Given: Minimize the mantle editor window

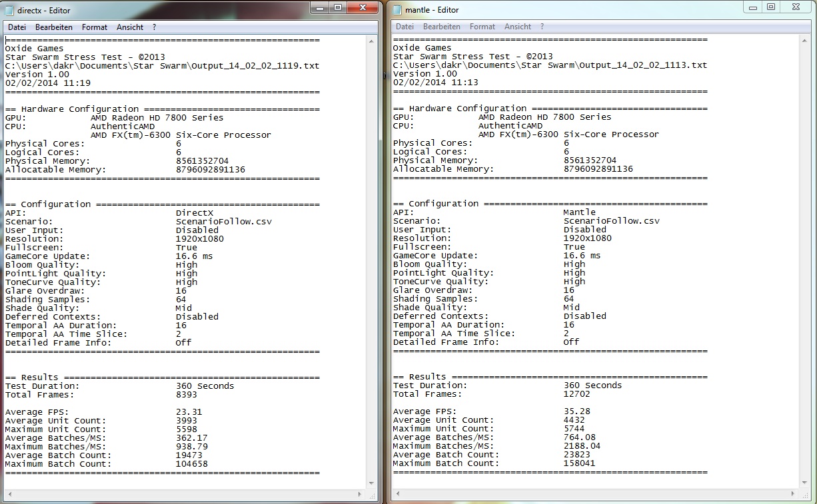Looking at the screenshot, I should click(x=753, y=7).
